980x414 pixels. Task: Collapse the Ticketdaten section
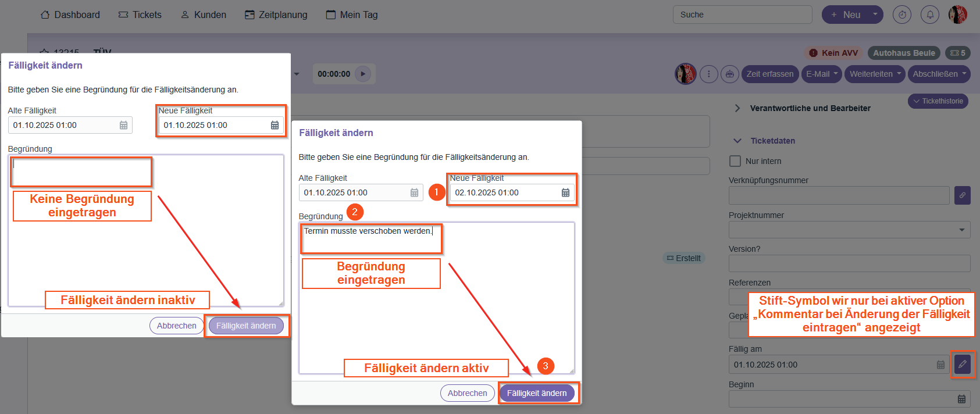pyautogui.click(x=737, y=141)
